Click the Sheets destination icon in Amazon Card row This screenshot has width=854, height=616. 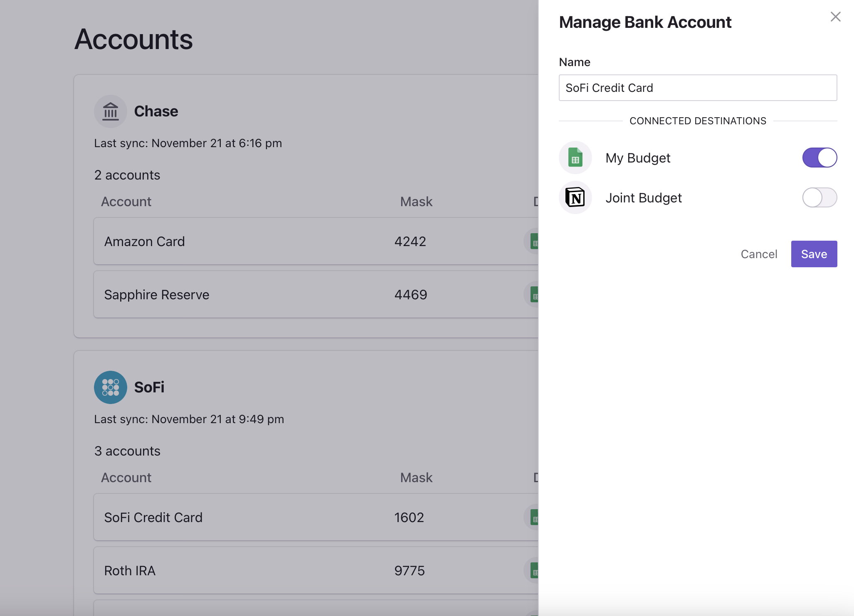click(533, 241)
